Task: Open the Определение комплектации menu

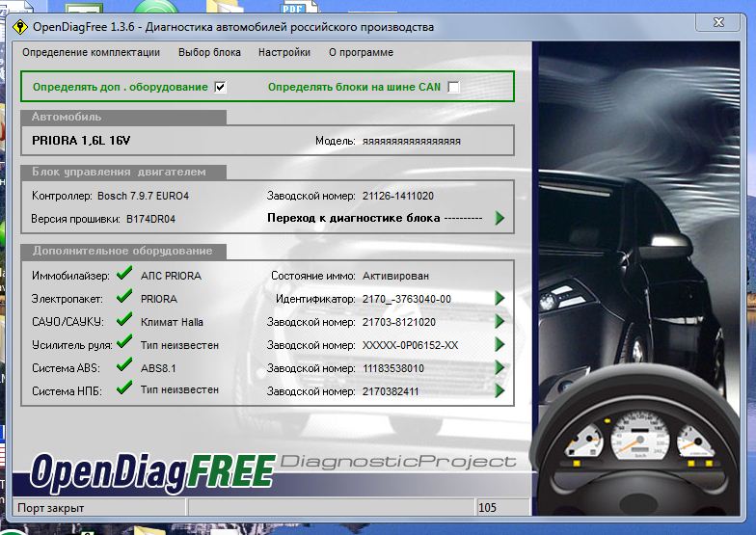Action: (91, 52)
